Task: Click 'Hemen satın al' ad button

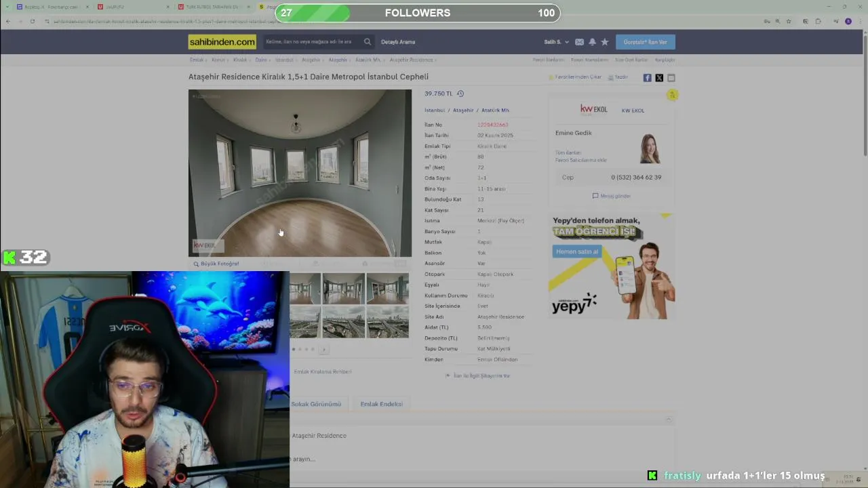Action: [x=577, y=251]
